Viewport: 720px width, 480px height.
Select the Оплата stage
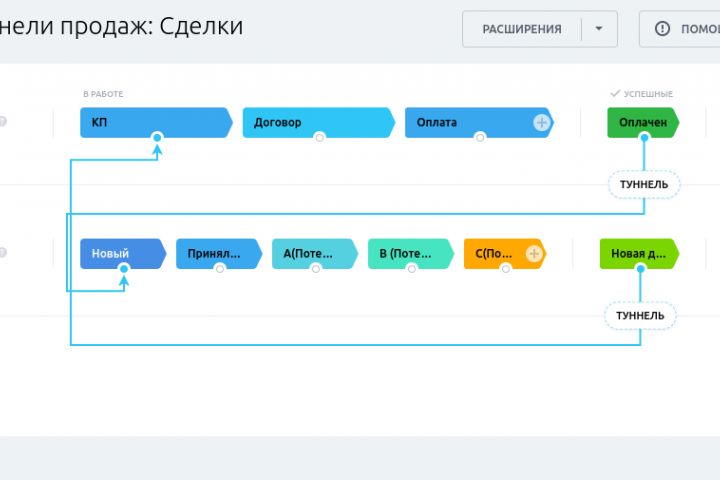tap(479, 123)
